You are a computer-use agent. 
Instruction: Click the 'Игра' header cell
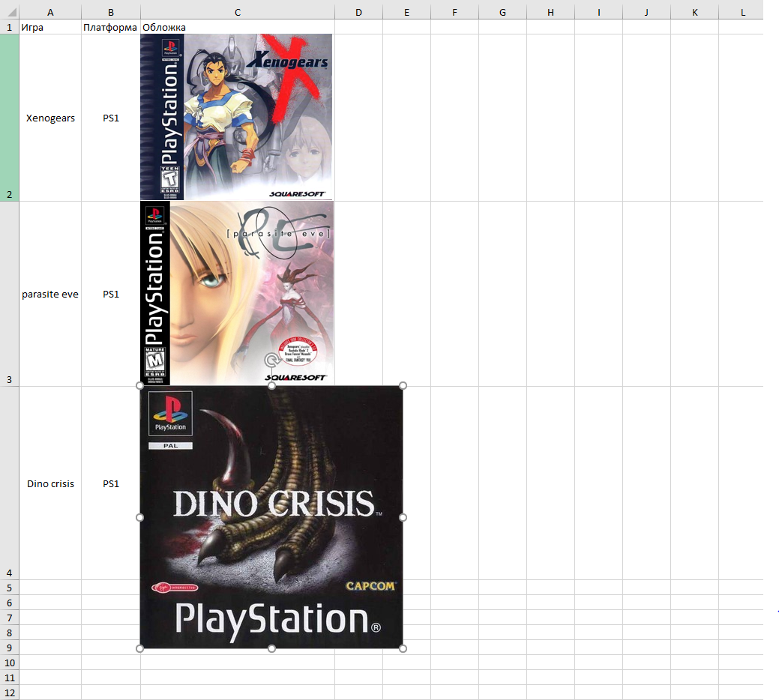point(50,27)
